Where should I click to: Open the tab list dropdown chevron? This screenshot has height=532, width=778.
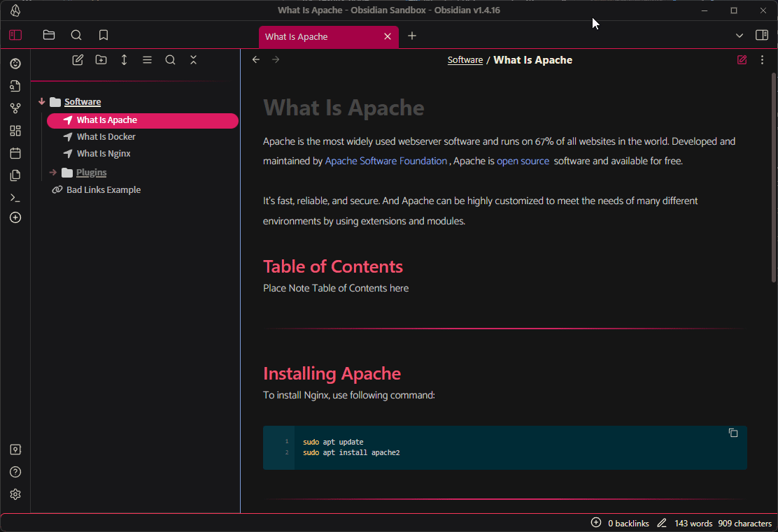pos(740,36)
